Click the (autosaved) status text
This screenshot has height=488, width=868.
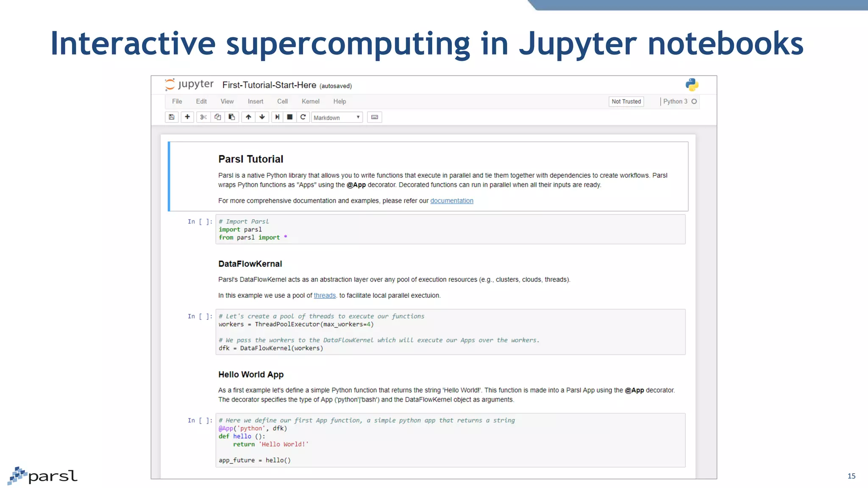336,86
